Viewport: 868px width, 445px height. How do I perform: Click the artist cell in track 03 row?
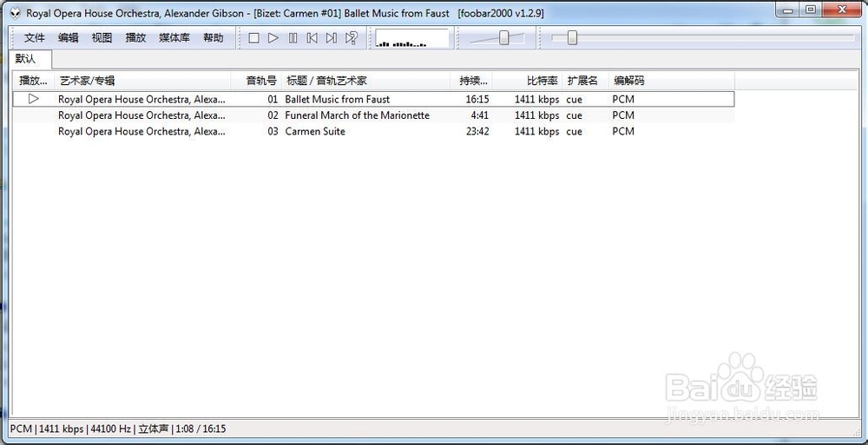(x=141, y=132)
